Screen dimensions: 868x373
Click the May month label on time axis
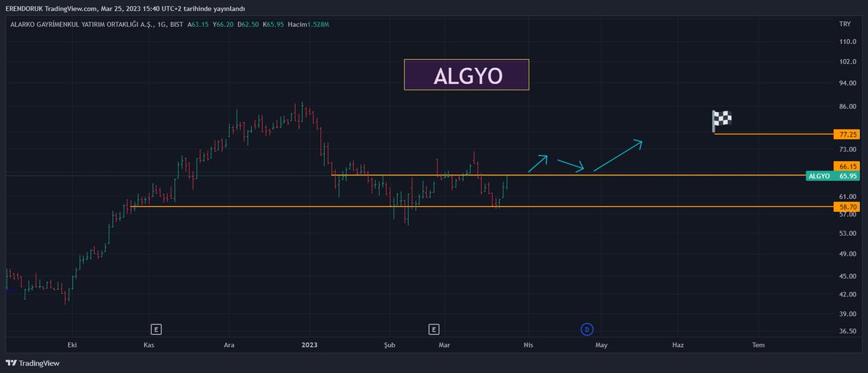pos(601,346)
